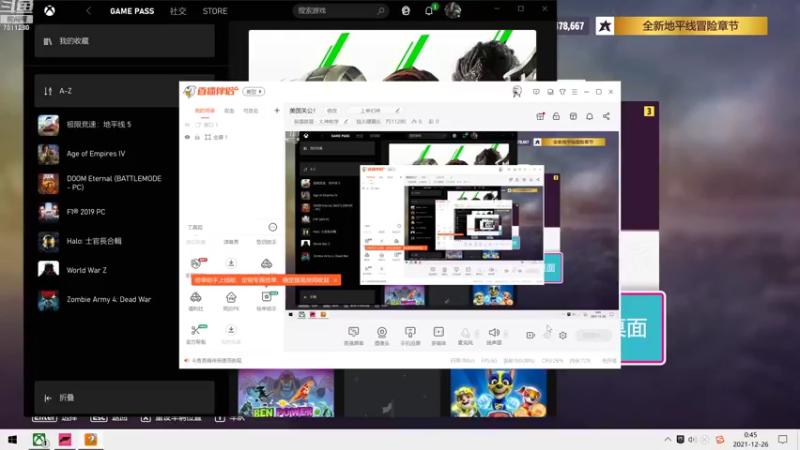This screenshot has width=800, height=450.
Task: Open the tool icon with the red badge
Action: click(x=196, y=263)
